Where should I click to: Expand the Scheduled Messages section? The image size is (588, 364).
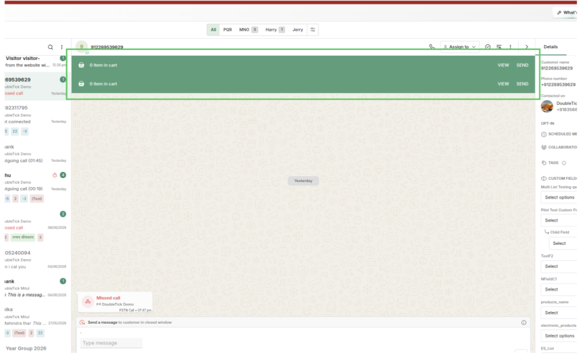[x=559, y=134]
